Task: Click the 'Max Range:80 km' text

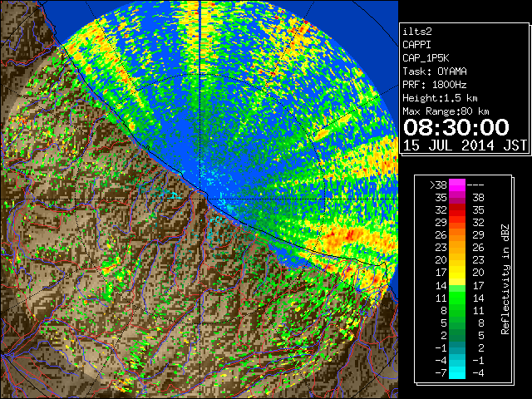Action: (x=446, y=111)
